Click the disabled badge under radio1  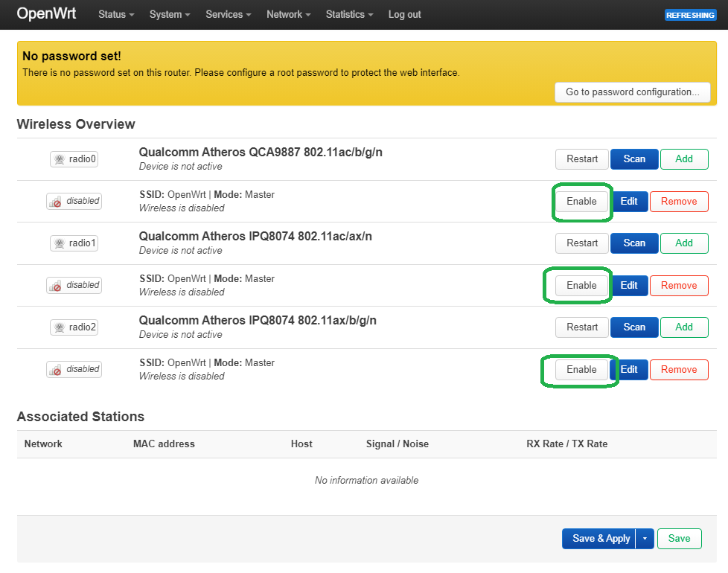pyautogui.click(x=74, y=285)
